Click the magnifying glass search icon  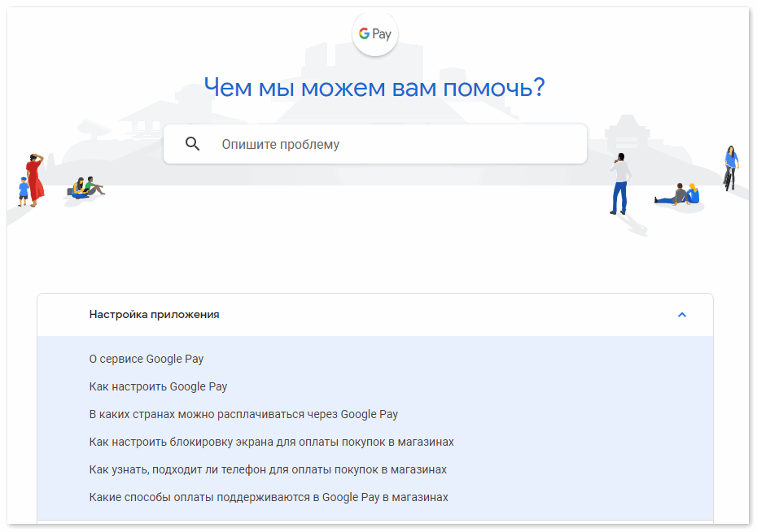(x=192, y=144)
